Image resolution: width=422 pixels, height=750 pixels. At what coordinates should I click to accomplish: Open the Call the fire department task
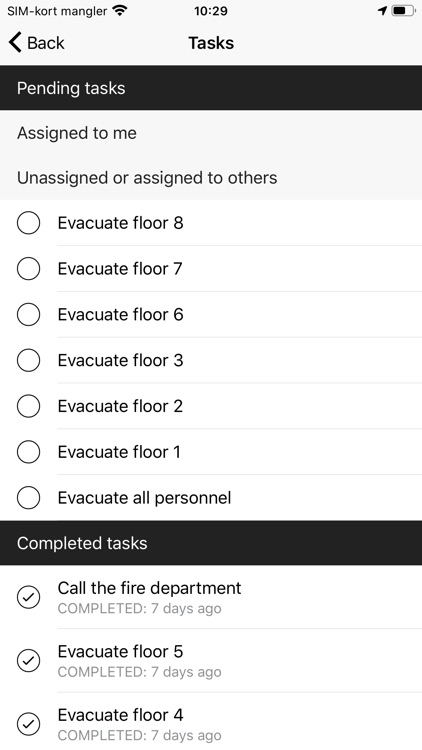149,588
